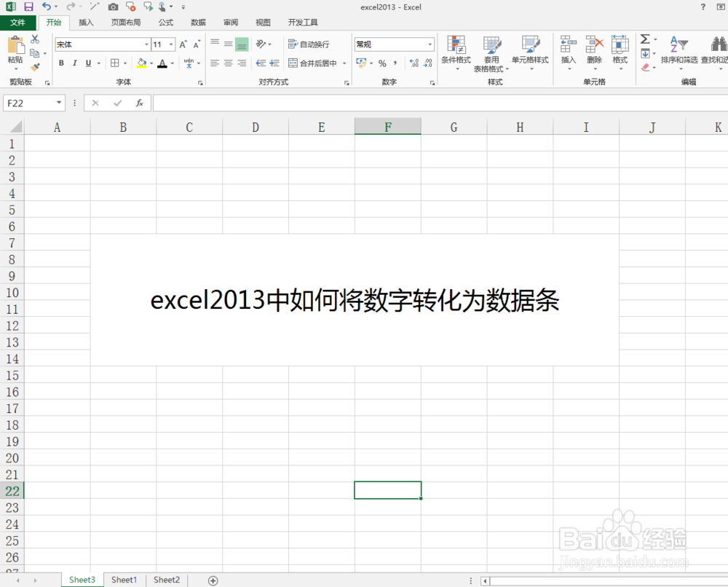Open borders button in font group
This screenshot has width=728, height=587.
click(x=115, y=63)
